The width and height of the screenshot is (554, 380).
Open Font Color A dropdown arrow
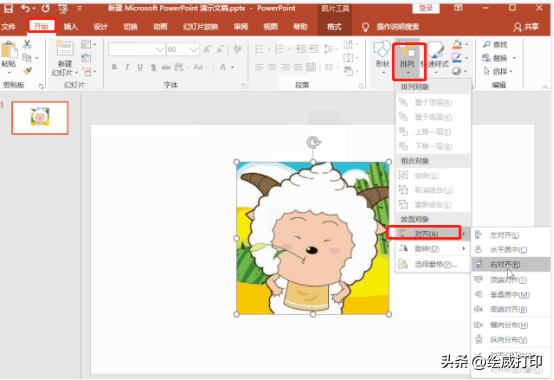point(232,67)
